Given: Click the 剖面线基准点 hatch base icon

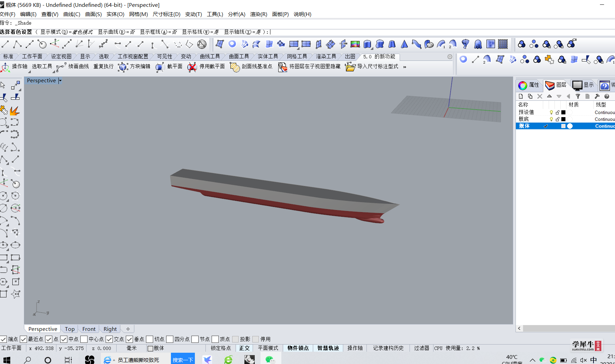Looking at the screenshot, I should tap(235, 67).
